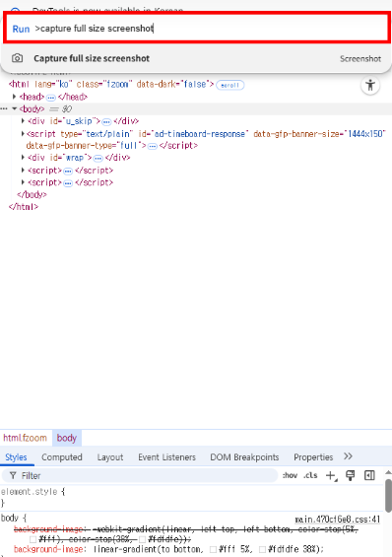This screenshot has height=557, width=392.
Task: Switch to the DOM Breakpoints tab
Action: (x=244, y=457)
